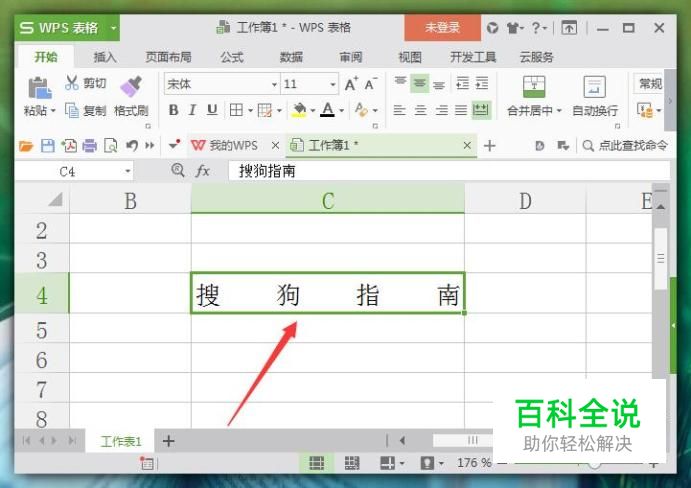Open a new document tab with +

coord(490,145)
